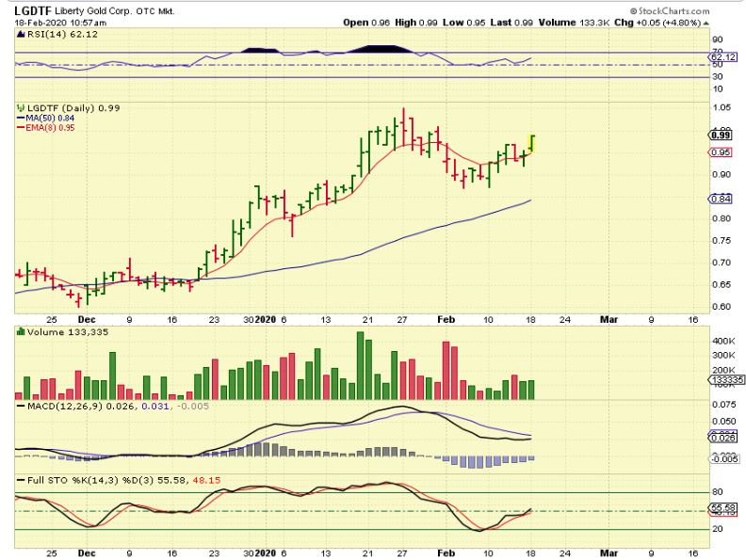
Task: Click the RSI(14) 62.12 label
Action: (62, 34)
